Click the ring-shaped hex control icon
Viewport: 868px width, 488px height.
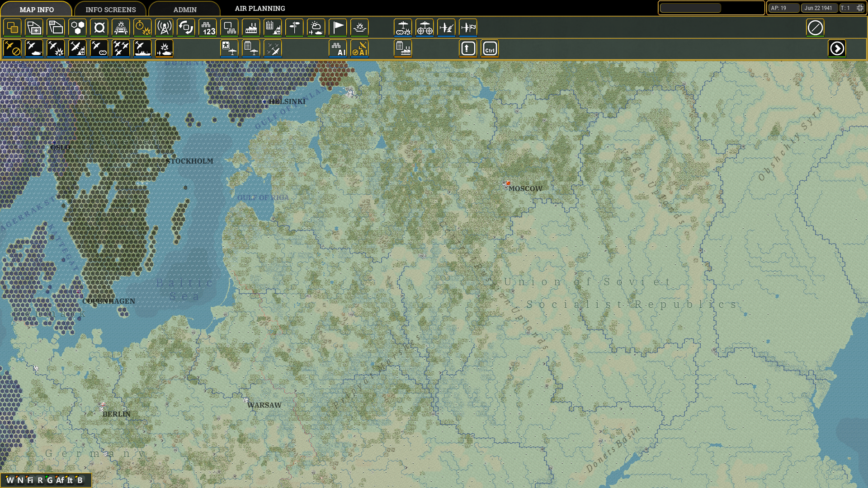(x=99, y=28)
